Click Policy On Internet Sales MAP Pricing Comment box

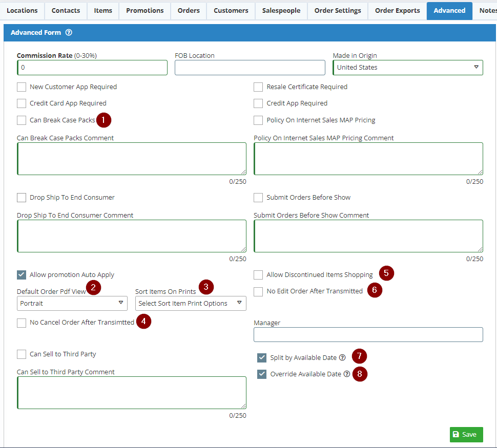tap(368, 159)
